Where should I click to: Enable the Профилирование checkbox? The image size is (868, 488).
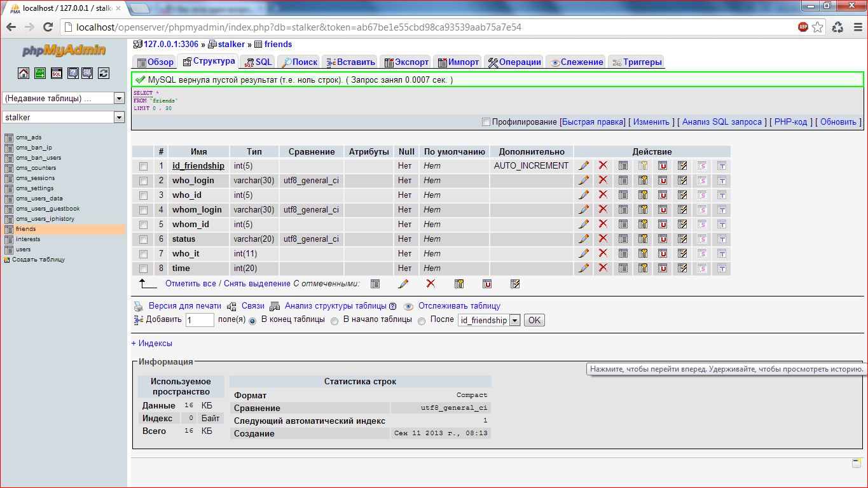point(486,122)
